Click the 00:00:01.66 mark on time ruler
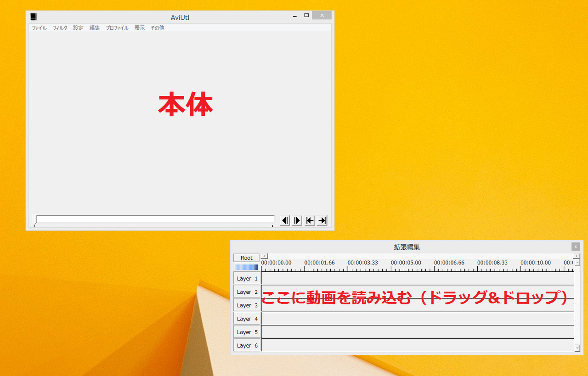The width and height of the screenshot is (588, 376). coord(319,263)
